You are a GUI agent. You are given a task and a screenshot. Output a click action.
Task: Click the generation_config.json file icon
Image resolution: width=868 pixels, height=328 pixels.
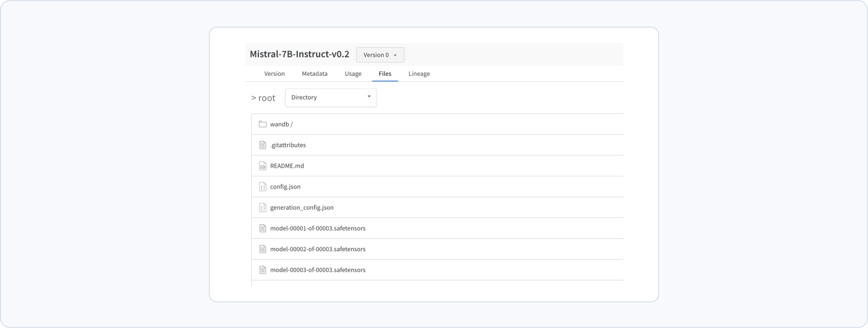coord(263,208)
